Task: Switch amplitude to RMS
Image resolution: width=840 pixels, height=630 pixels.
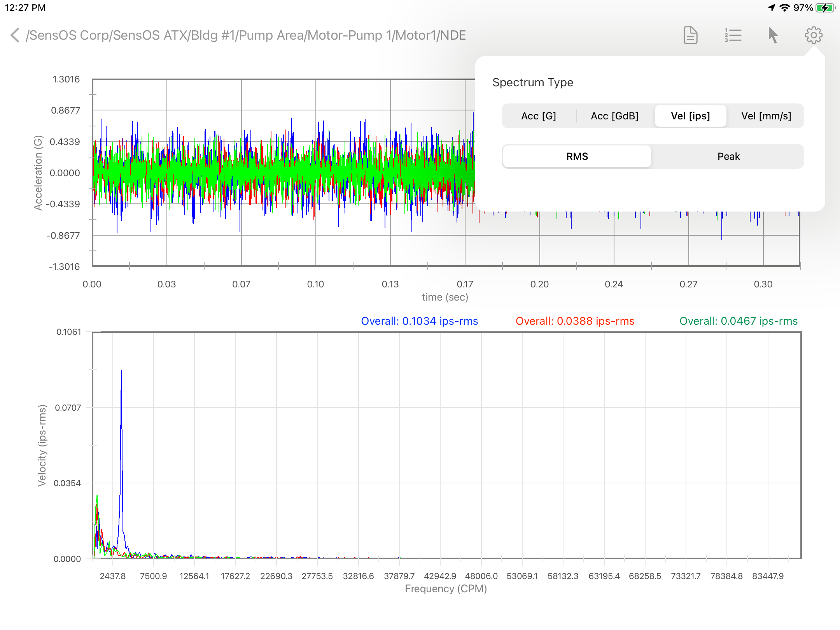Action: click(x=577, y=156)
